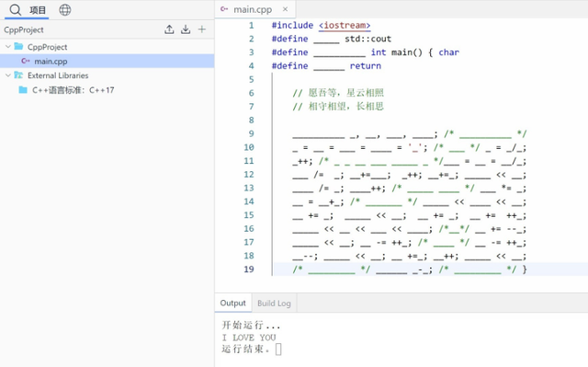This screenshot has height=367, width=588.
Task: Switch to the Output tab
Action: tap(232, 303)
